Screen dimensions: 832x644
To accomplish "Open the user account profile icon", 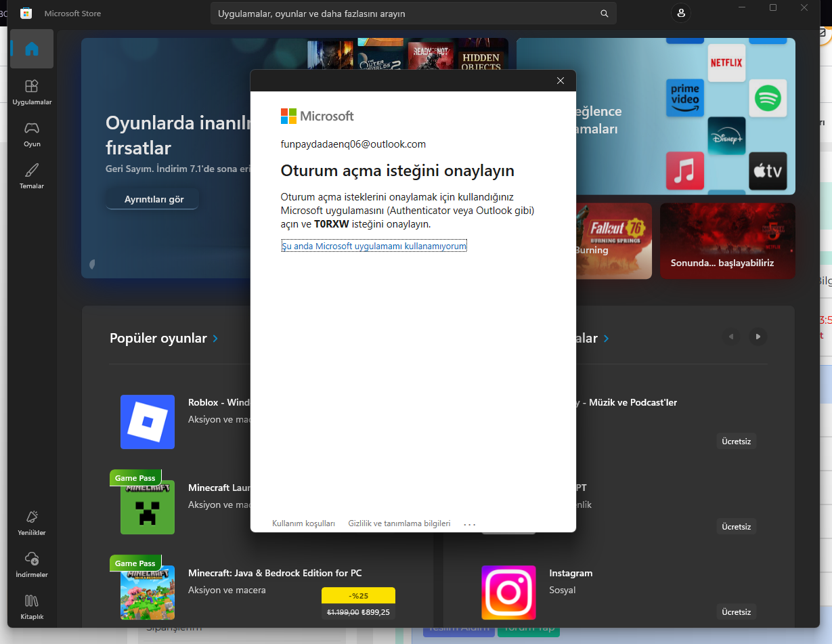I will [681, 14].
